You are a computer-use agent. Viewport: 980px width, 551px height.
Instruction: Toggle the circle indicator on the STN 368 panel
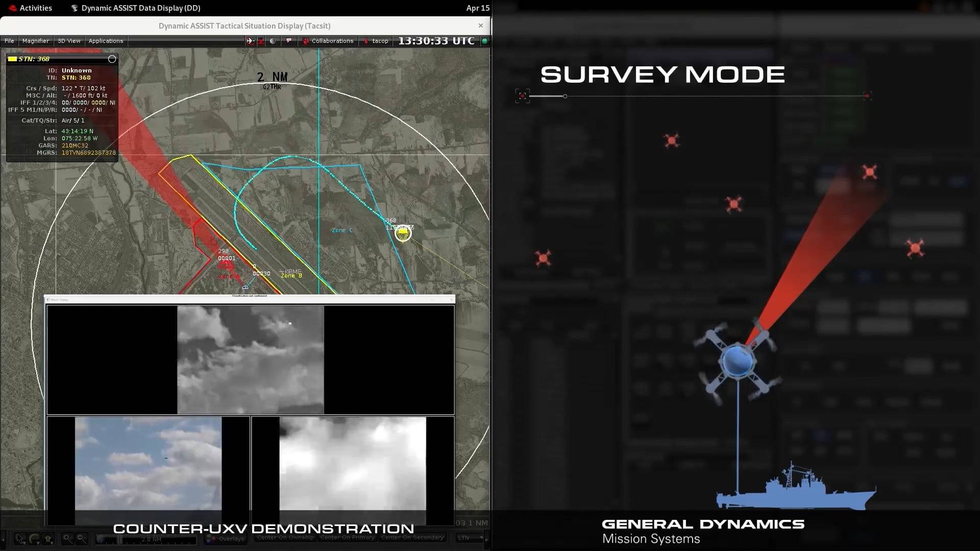(112, 59)
